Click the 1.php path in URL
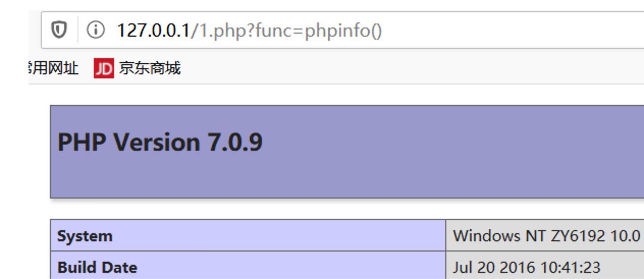The height and width of the screenshot is (279, 644). pyautogui.click(x=212, y=31)
